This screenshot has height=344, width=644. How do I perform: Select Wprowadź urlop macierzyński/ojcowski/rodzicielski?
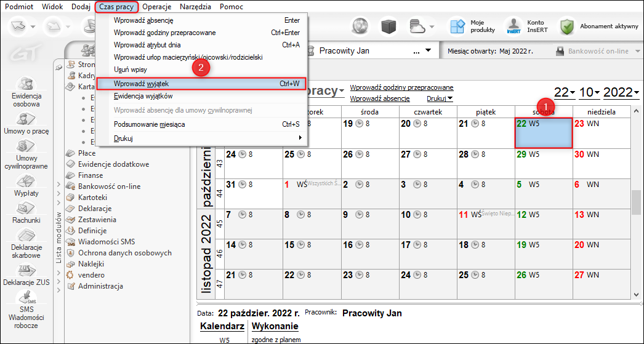pos(201,57)
